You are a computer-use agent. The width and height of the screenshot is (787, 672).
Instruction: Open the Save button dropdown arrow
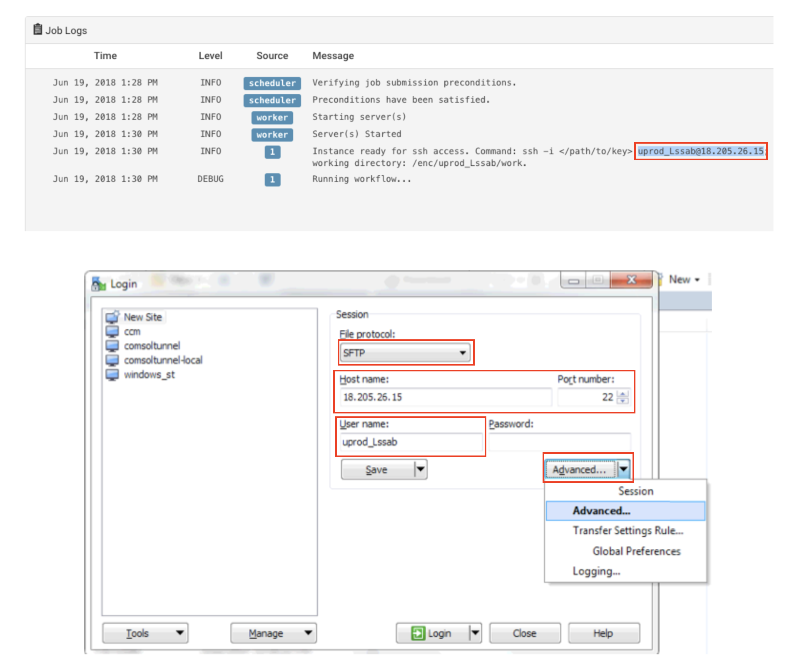coord(421,470)
